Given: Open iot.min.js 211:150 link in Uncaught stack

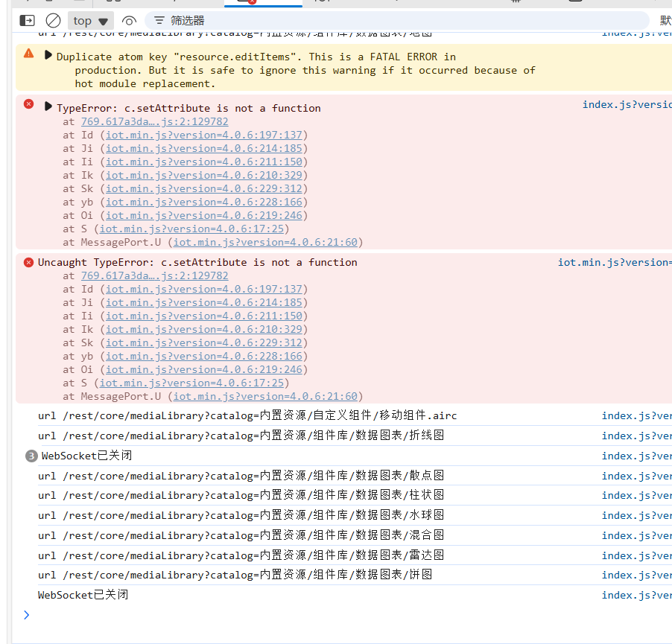Looking at the screenshot, I should (x=204, y=316).
